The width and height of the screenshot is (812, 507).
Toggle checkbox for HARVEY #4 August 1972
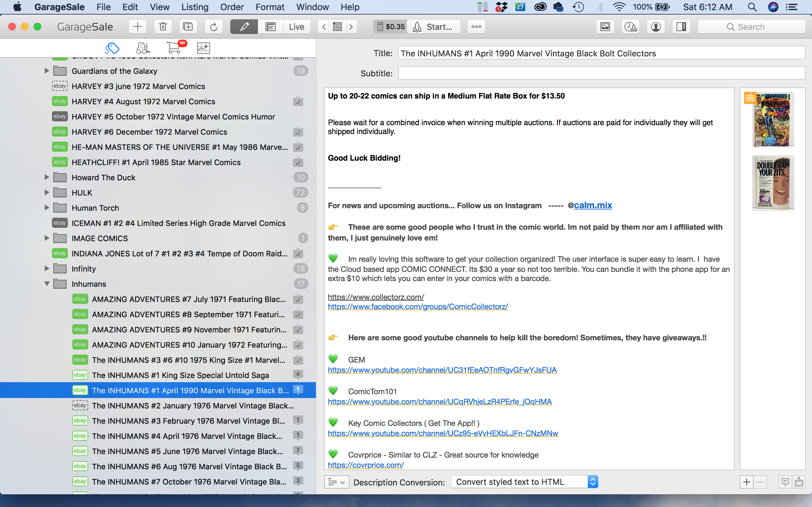click(x=298, y=102)
